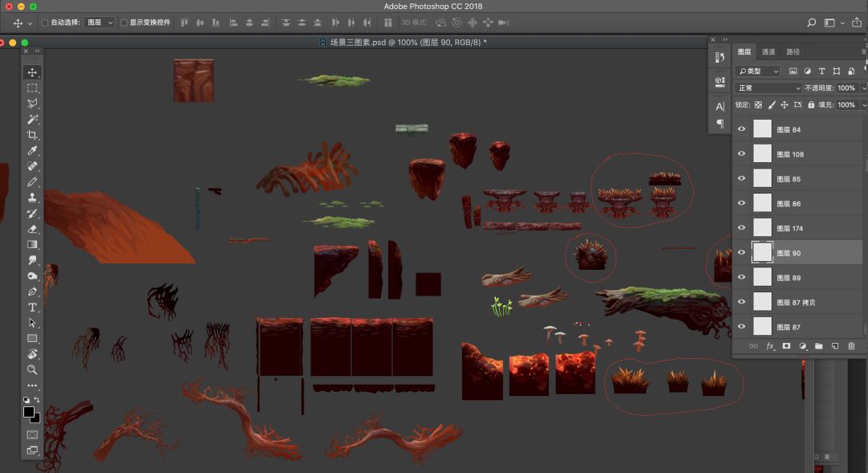The height and width of the screenshot is (473, 868).
Task: Add a layer style via fx icon
Action: pos(770,346)
